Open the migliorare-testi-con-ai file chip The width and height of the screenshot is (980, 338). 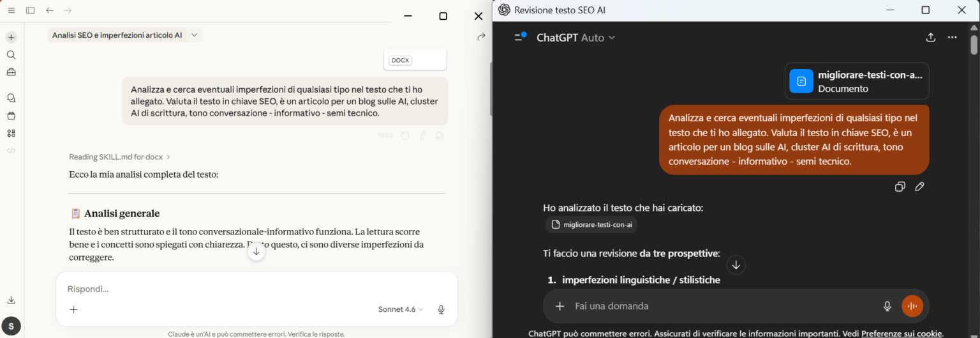click(x=591, y=224)
